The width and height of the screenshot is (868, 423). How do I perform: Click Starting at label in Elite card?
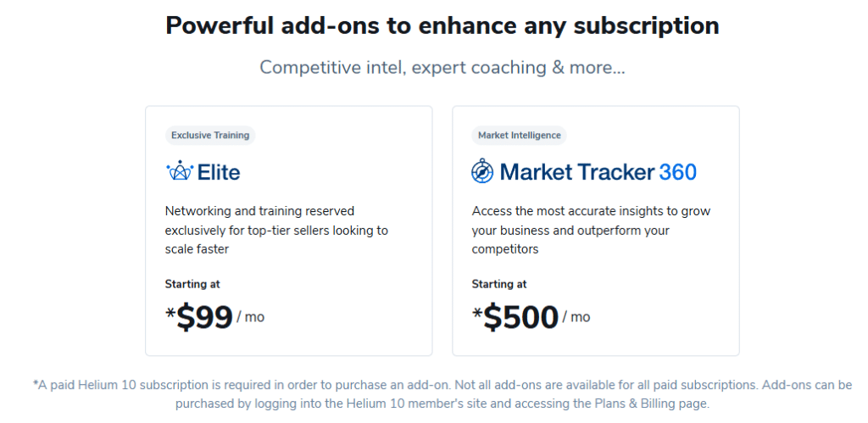(192, 284)
